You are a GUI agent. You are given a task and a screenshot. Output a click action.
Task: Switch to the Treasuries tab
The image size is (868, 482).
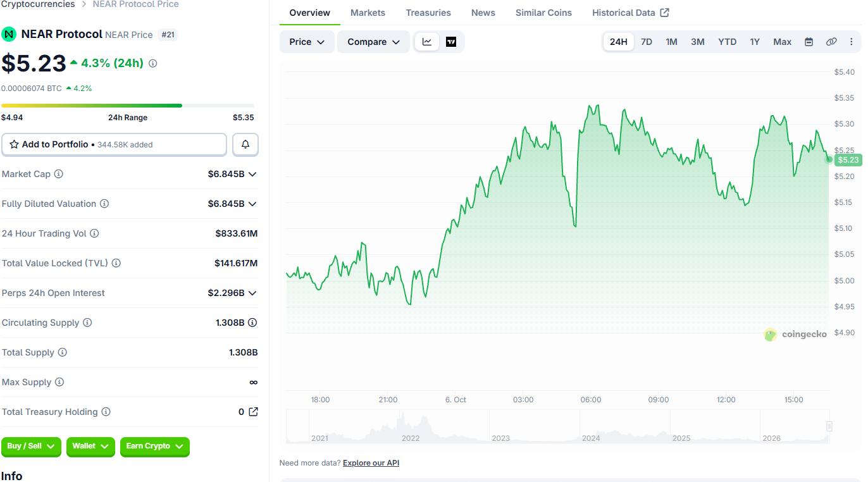(x=428, y=13)
